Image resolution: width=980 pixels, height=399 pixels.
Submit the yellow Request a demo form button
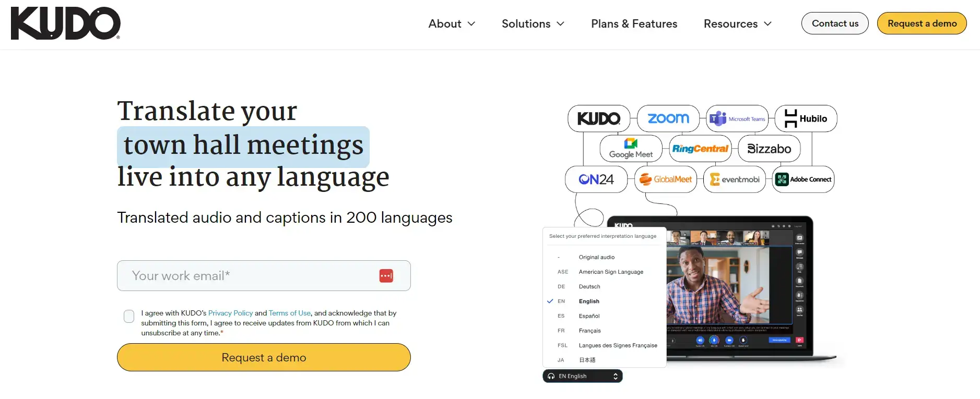pyautogui.click(x=264, y=357)
